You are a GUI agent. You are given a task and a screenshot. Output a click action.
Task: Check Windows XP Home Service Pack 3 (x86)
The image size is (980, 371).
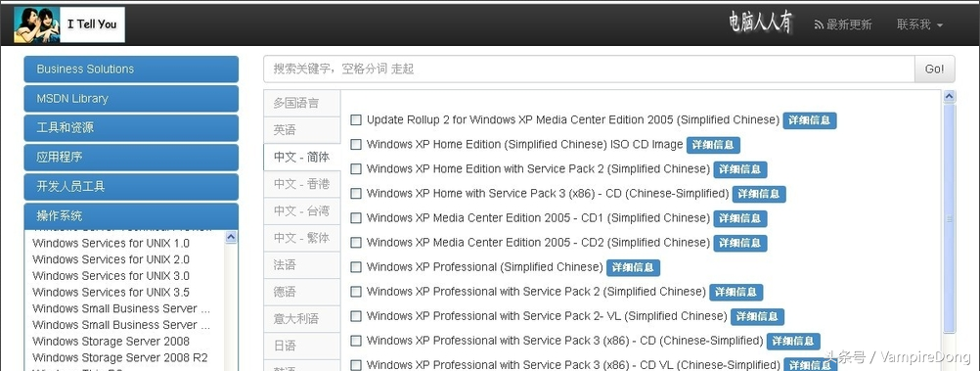[356, 193]
